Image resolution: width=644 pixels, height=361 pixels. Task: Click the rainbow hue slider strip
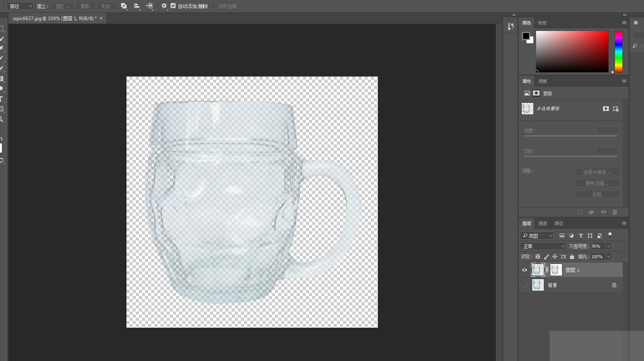point(618,51)
